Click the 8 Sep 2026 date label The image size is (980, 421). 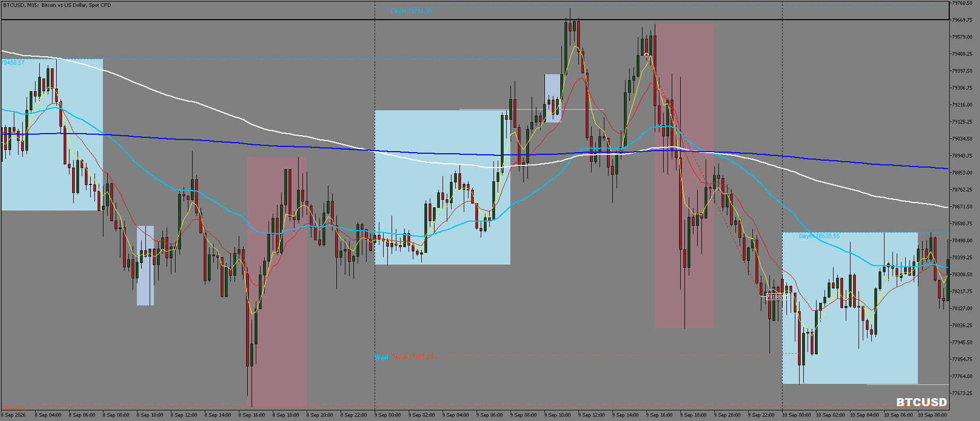click(13, 415)
